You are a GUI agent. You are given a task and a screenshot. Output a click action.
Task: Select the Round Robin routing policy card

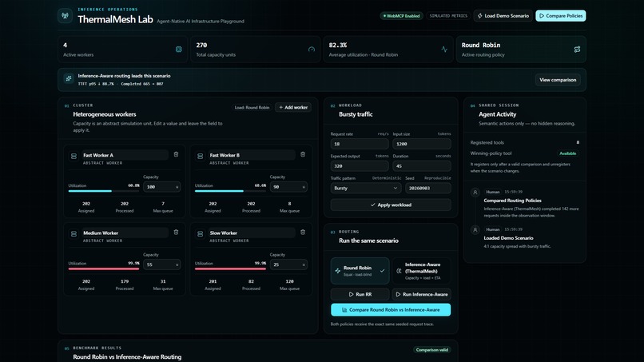[360, 271]
